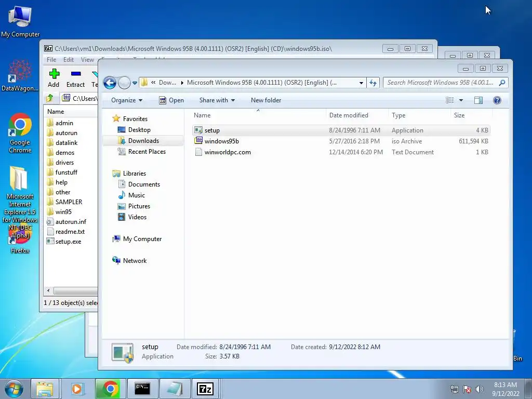Select the winworldpc.com text document
This screenshot has width=532, height=399.
[341, 152]
